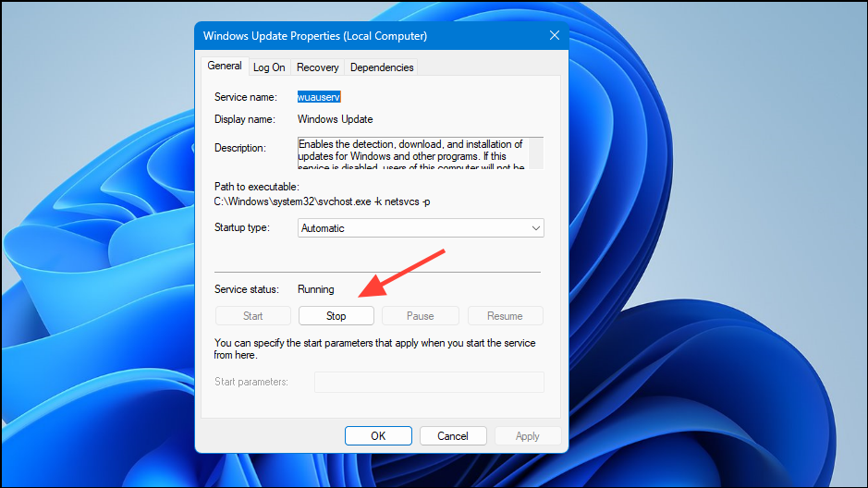Screen dimensions: 868x488
Task: Click the Start service button
Action: point(253,316)
